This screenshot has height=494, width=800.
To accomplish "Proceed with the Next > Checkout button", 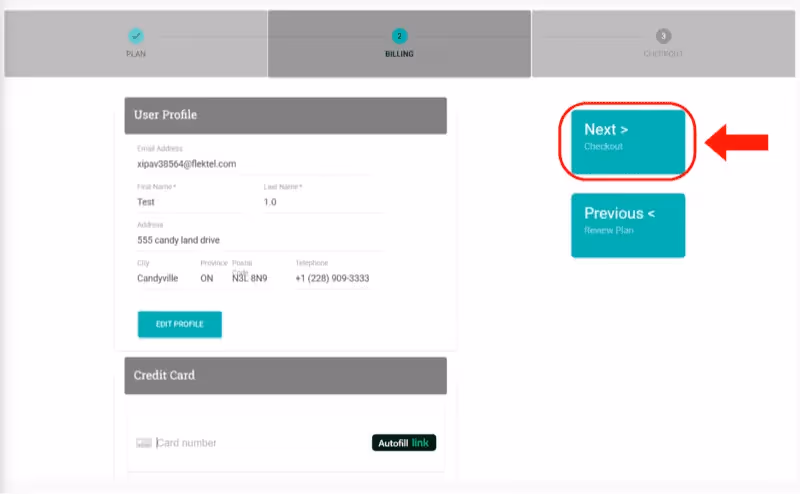I will click(x=628, y=140).
